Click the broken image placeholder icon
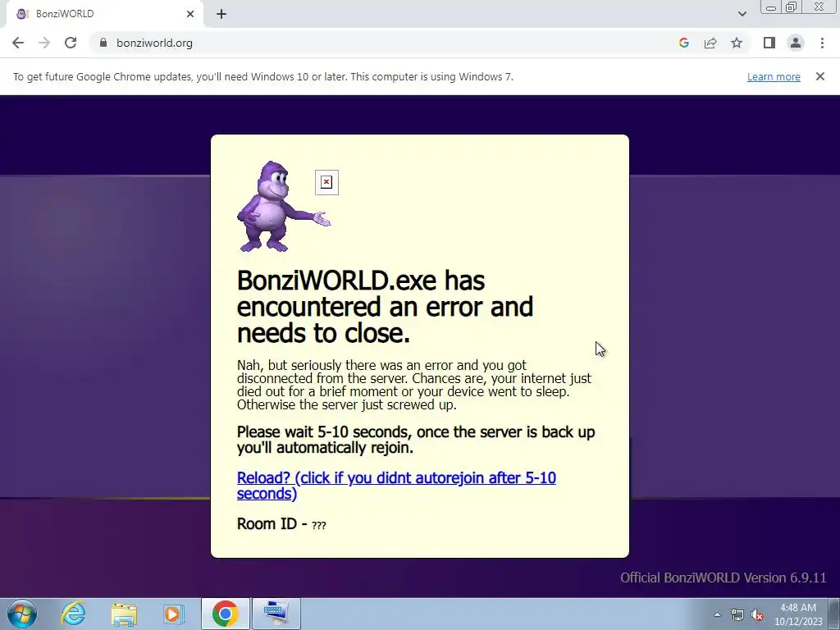This screenshot has height=630, width=840. click(x=326, y=182)
